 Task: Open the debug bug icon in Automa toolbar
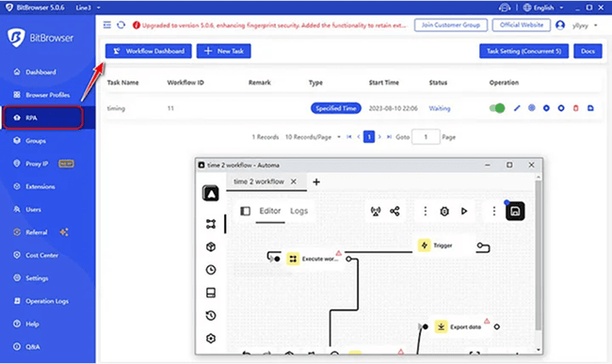click(x=444, y=212)
